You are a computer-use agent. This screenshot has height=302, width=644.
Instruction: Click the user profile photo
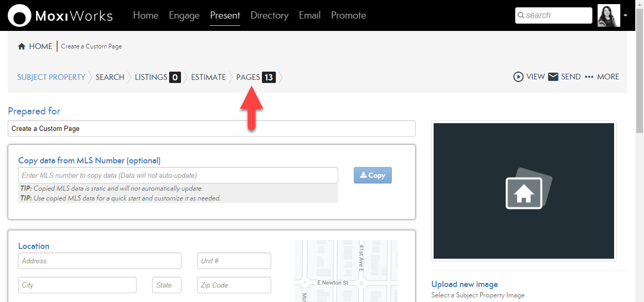click(609, 15)
